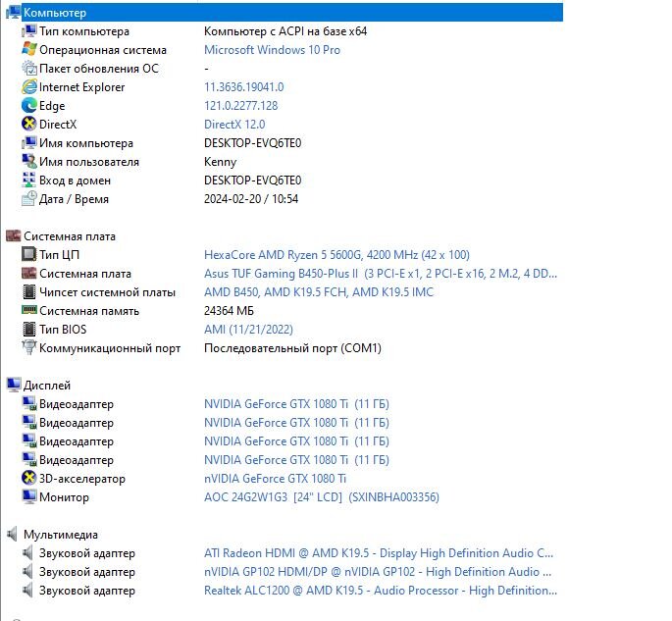Open the Microsoft Windows 10 Pro link
This screenshot has height=621, width=672.
[x=272, y=50]
